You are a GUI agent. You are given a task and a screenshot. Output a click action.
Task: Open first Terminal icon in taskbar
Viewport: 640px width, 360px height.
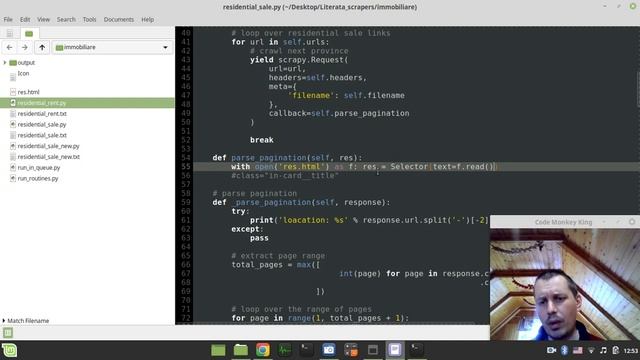[307, 350]
